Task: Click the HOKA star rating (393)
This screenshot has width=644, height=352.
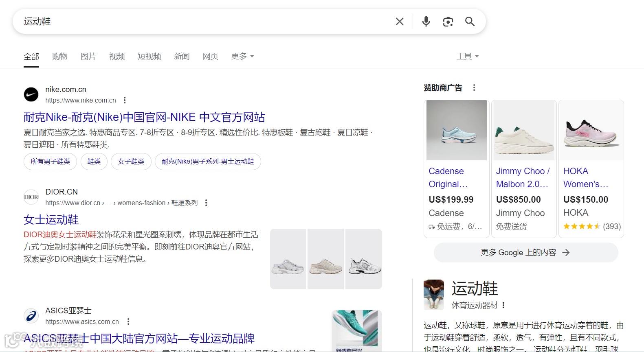Action: click(x=592, y=226)
